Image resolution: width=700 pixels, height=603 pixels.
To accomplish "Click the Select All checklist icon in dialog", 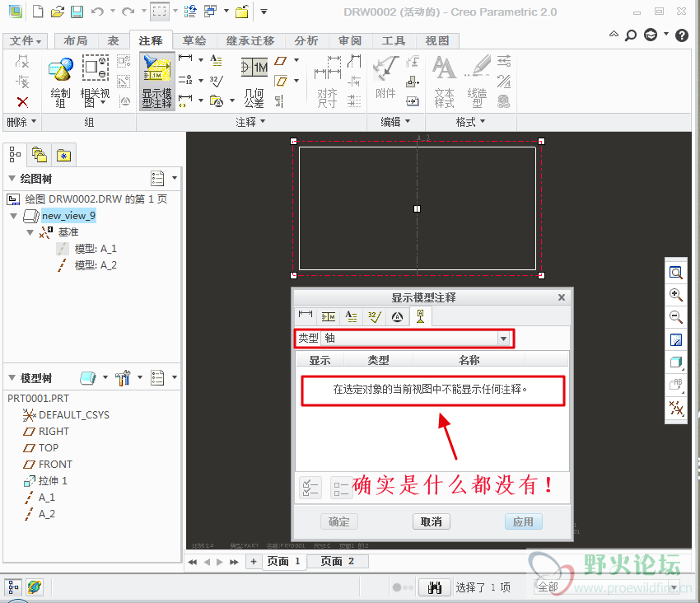I will pyautogui.click(x=310, y=488).
